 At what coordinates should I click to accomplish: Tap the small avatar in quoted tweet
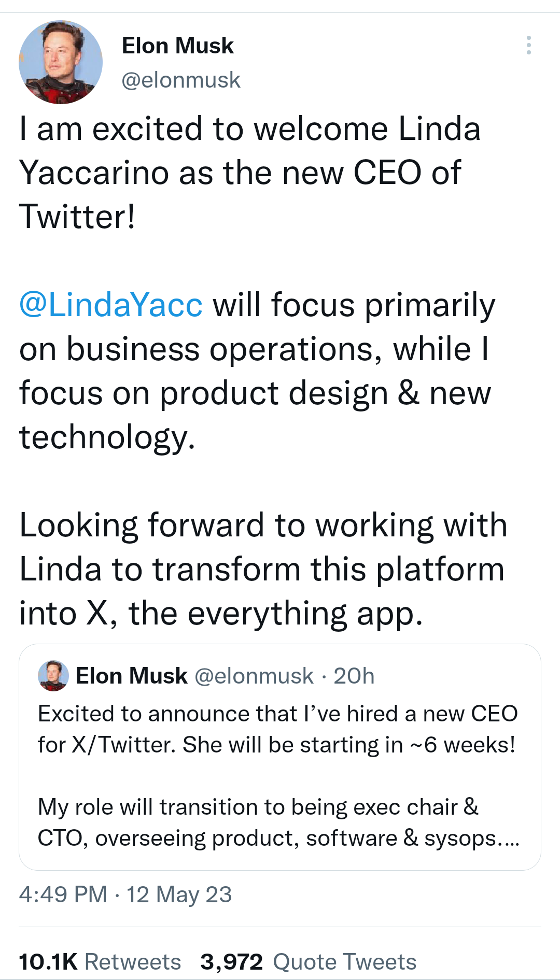[x=53, y=676]
